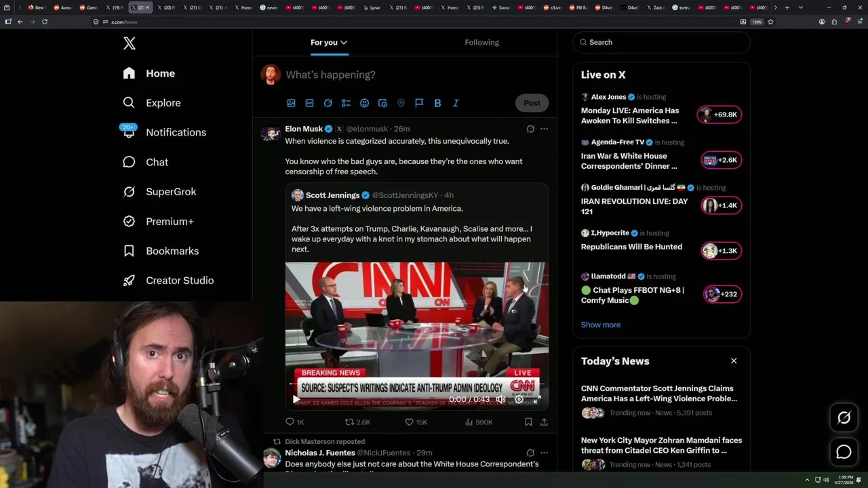Join llamatodd live +232
Image resolution: width=868 pixels, height=488 pixels.
[x=722, y=294]
